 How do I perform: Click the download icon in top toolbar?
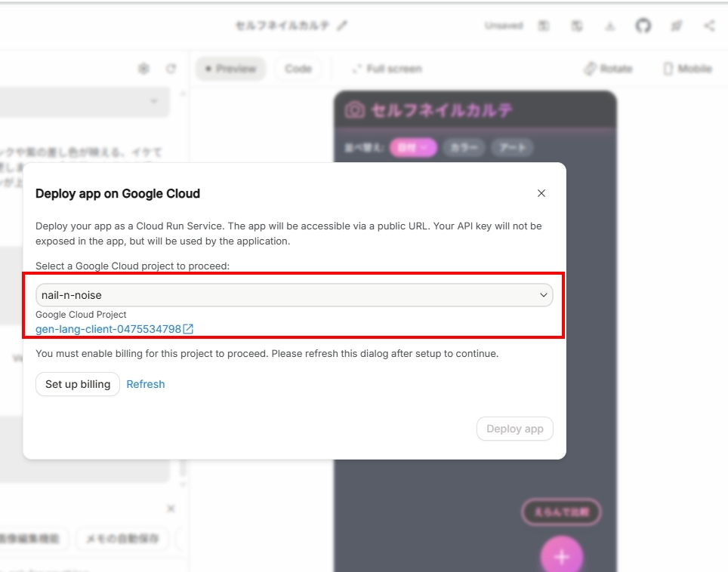609,26
